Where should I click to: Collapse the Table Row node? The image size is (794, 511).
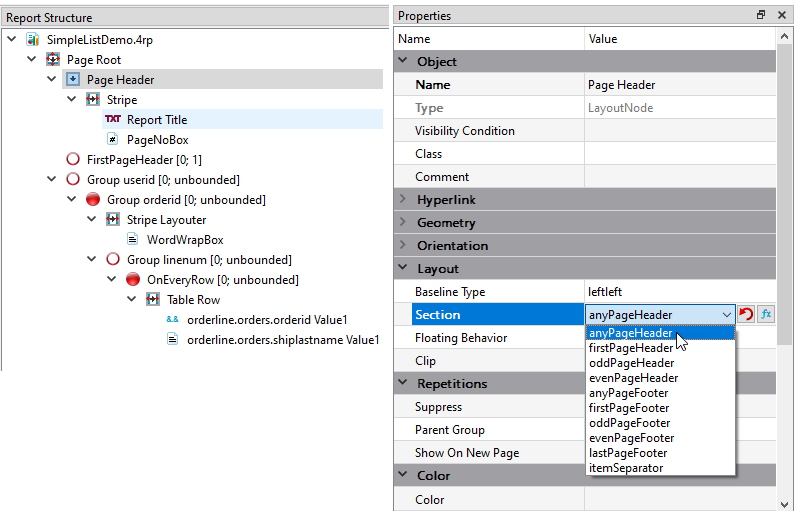131,299
